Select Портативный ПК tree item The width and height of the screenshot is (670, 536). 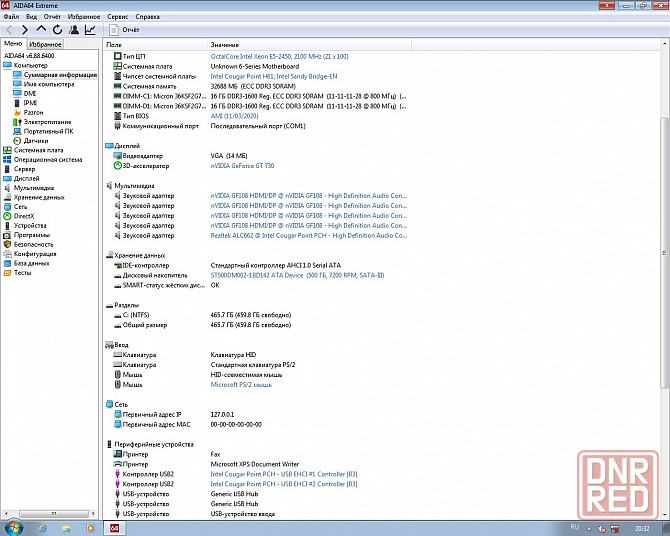pos(44,131)
